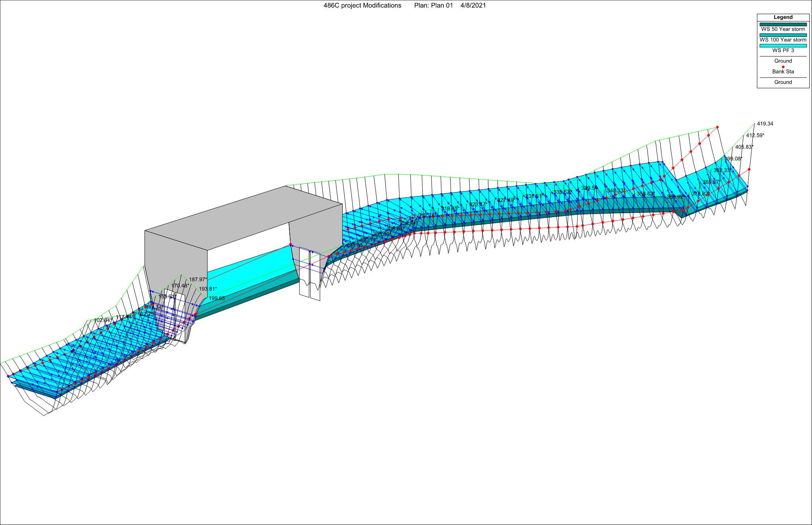Click station label 335.52*
Screen dimensions: 812x525
click(x=562, y=192)
